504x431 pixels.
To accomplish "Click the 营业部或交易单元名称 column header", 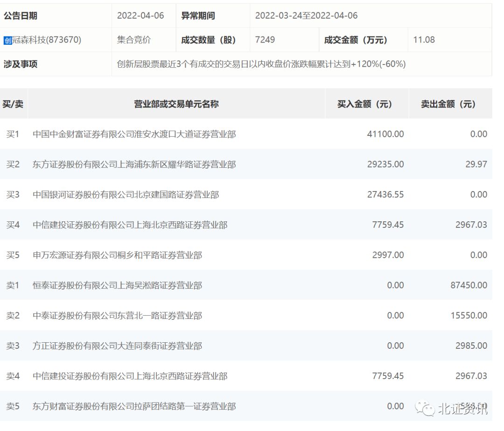I will 176,104.
